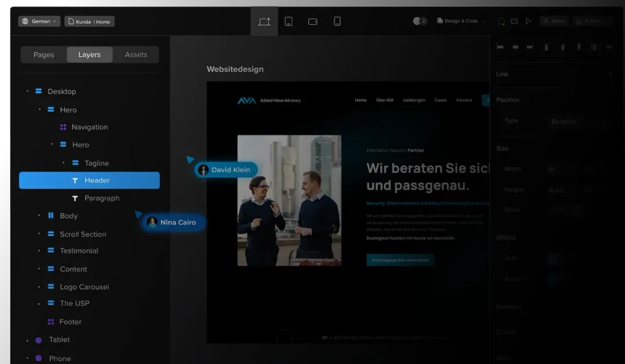Open the Kunde | Home page selector
Image resolution: width=625 pixels, height=364 pixels.
(89, 21)
